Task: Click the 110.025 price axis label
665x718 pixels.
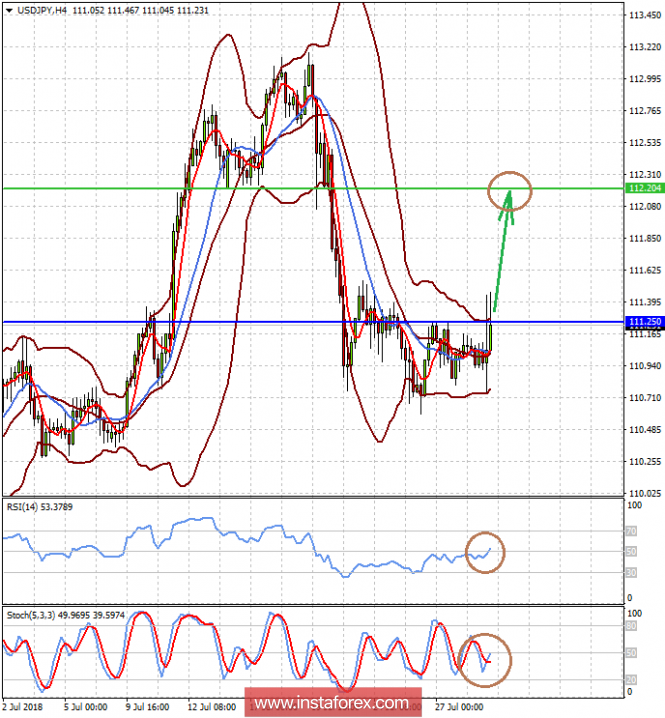Action: point(643,494)
